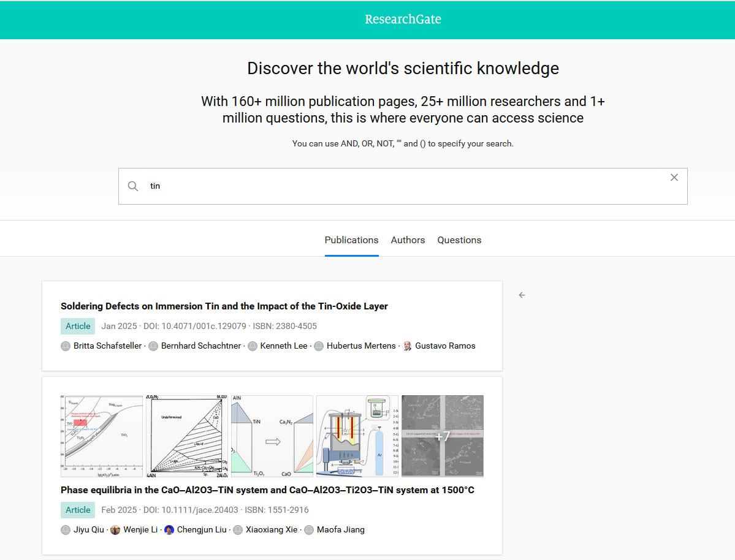735x560 pixels.
Task: Click the back arrow beside results
Action: 522,295
